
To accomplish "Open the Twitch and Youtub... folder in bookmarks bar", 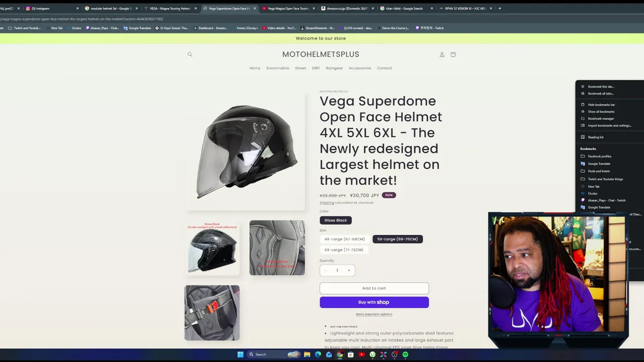I will (x=24, y=28).
